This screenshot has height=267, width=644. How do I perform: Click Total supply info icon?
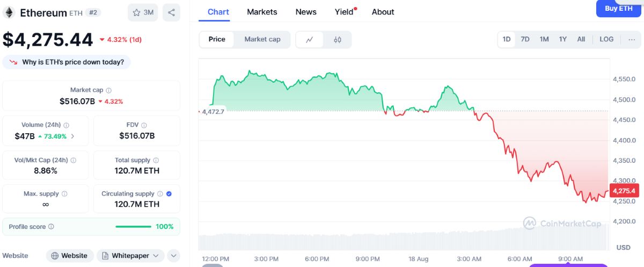(x=156, y=160)
